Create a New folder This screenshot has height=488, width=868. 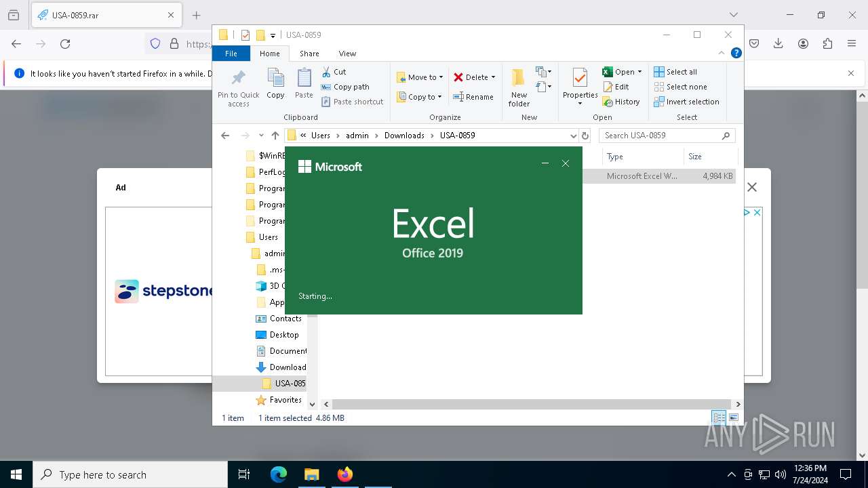[x=519, y=87]
